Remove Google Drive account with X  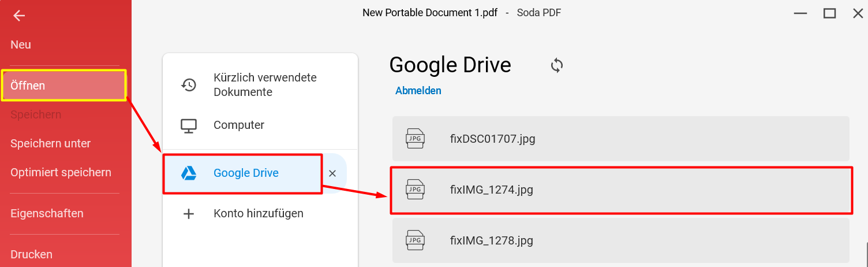[332, 173]
